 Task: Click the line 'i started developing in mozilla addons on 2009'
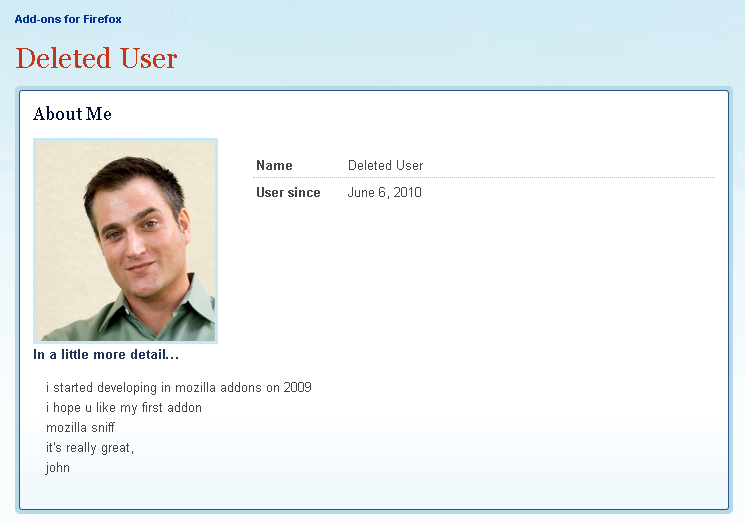(179, 388)
